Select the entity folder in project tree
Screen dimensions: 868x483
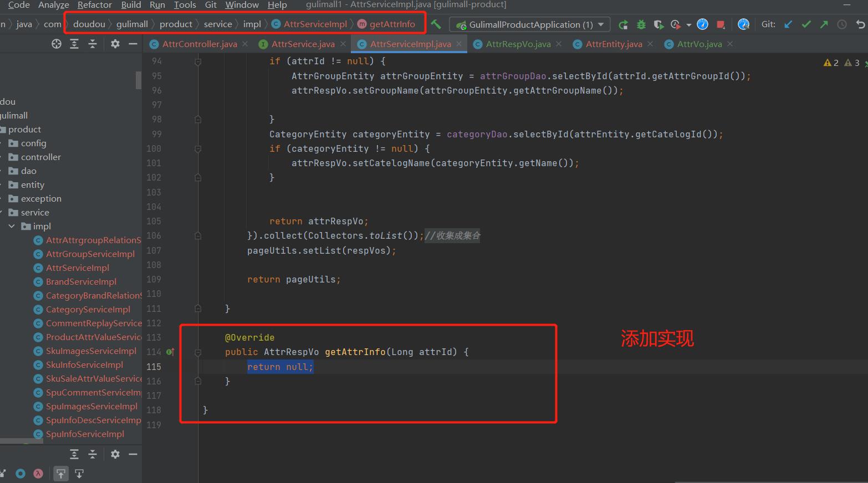pos(32,185)
